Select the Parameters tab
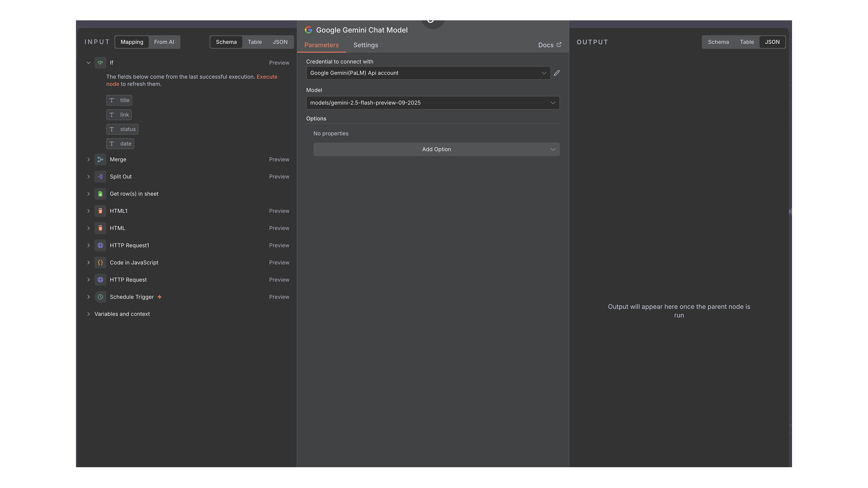 (321, 45)
